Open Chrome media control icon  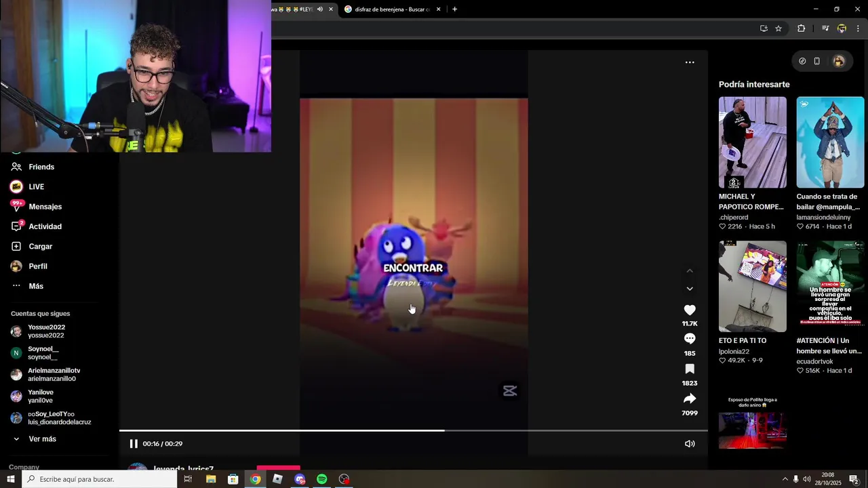tap(825, 28)
